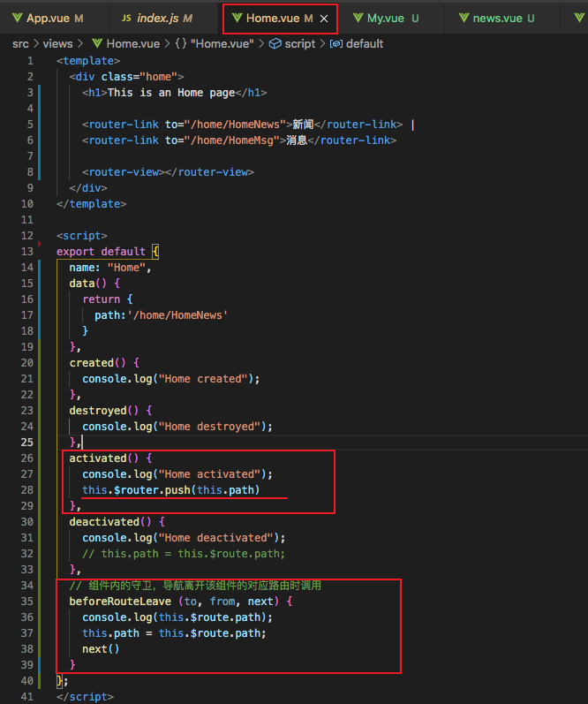Click the cube icon before script breadcrumb
Image resolution: width=588 pixels, height=704 pixels.
tap(275, 43)
